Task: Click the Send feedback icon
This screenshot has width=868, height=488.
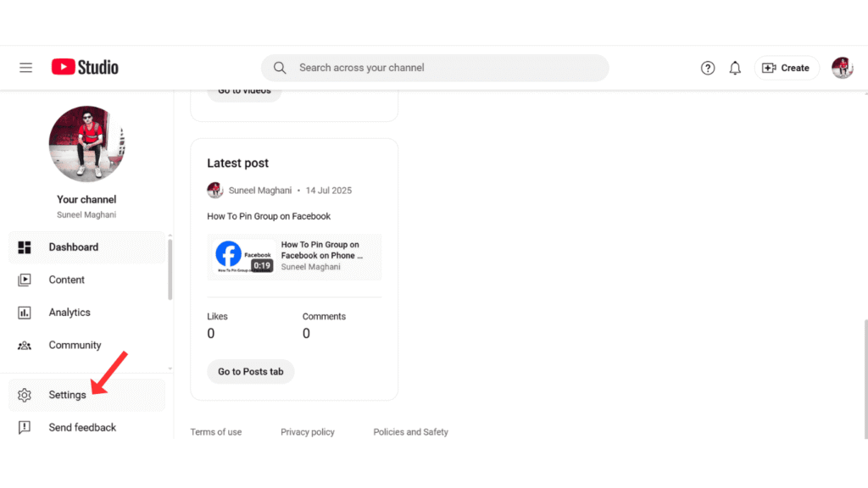Action: (x=25, y=428)
